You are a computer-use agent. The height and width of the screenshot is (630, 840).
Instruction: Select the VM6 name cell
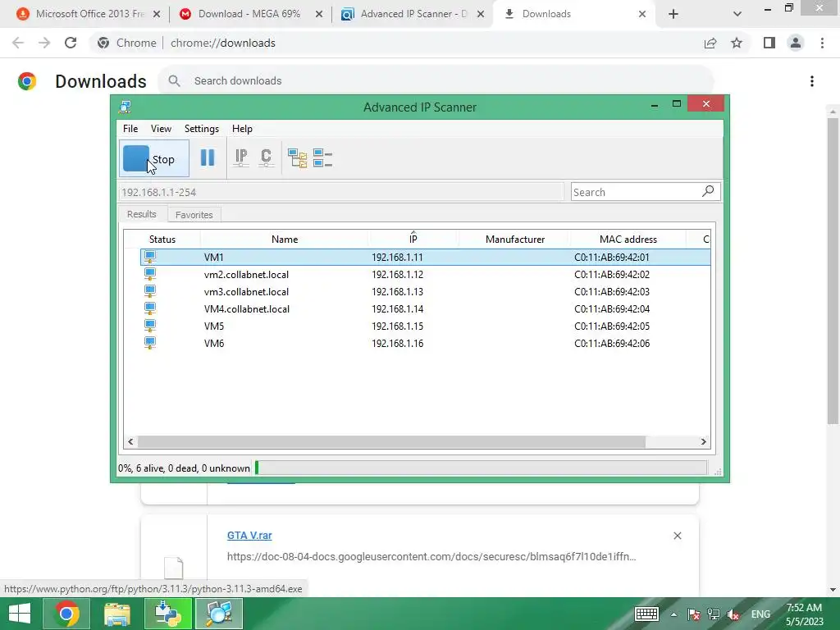tap(214, 343)
